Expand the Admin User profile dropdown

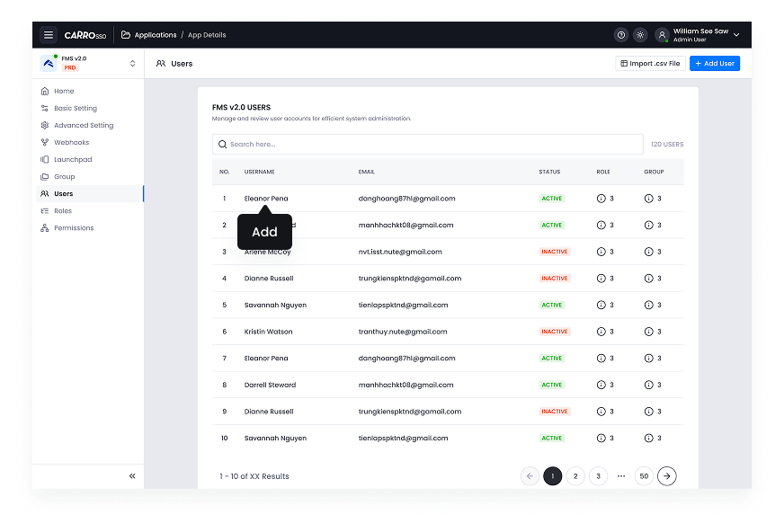coord(735,34)
